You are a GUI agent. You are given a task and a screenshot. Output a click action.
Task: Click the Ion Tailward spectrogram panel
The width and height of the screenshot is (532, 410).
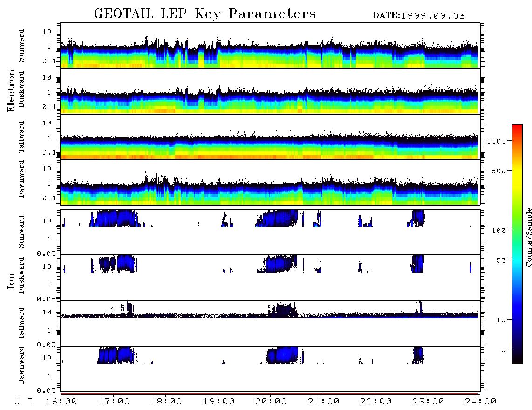(x=270, y=323)
